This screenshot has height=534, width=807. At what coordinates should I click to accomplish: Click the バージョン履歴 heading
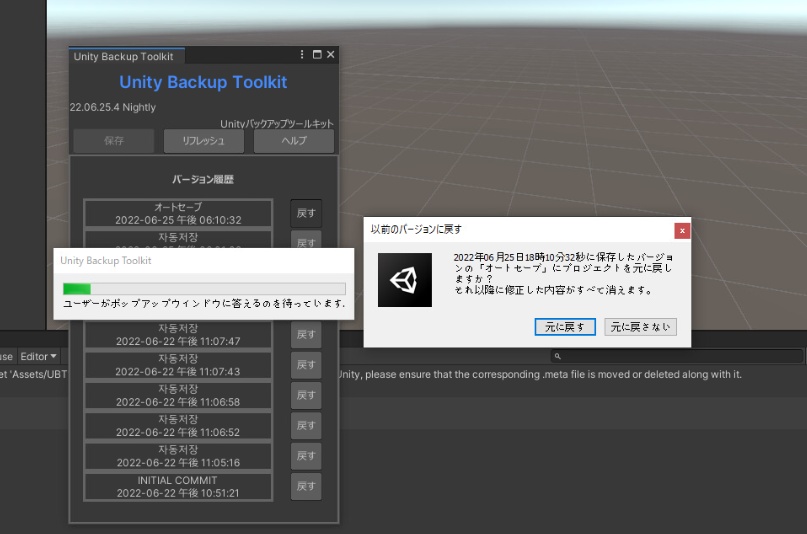[x=203, y=179]
